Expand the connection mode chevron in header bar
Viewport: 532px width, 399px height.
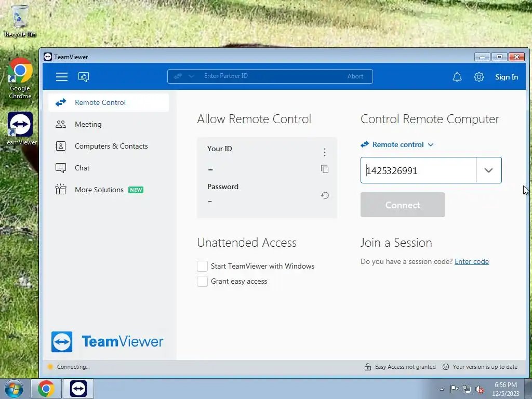tap(191, 76)
